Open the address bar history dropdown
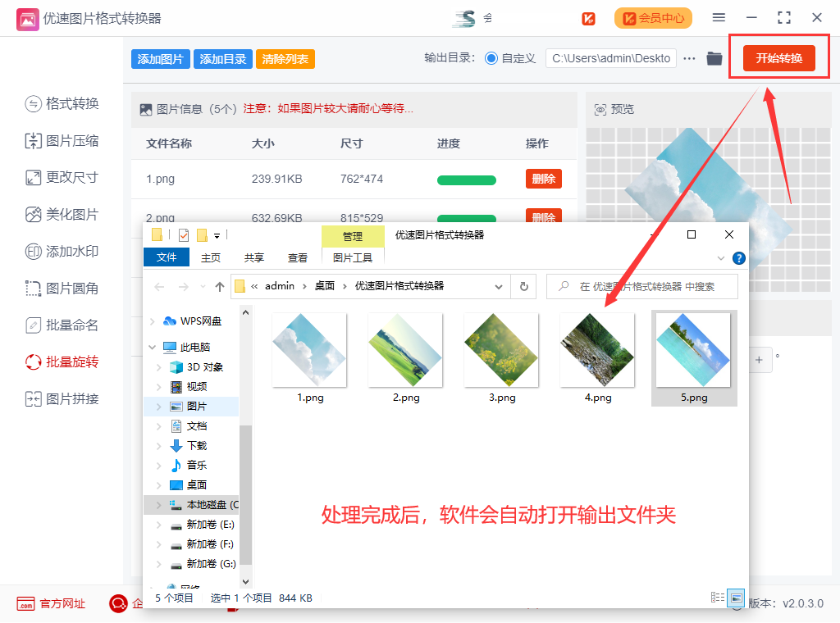This screenshot has width=840, height=623. coord(498,287)
